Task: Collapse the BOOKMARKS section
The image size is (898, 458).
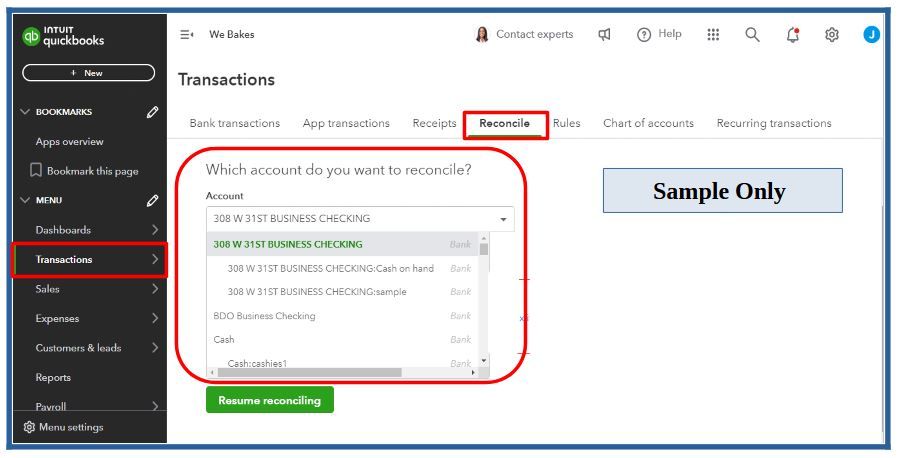Action: click(x=25, y=112)
